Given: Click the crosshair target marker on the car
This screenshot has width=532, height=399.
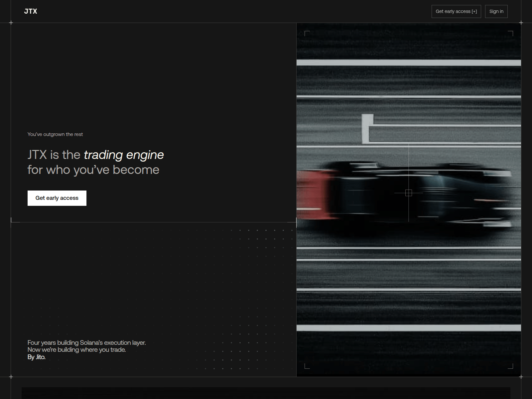Looking at the screenshot, I should click(x=409, y=193).
